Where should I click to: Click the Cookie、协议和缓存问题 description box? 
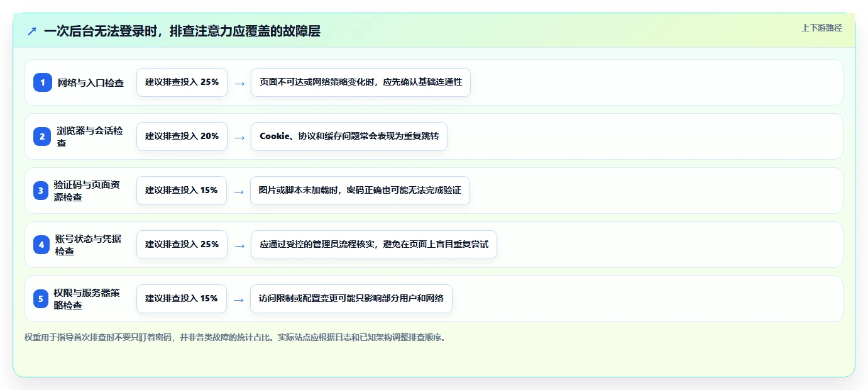(349, 136)
